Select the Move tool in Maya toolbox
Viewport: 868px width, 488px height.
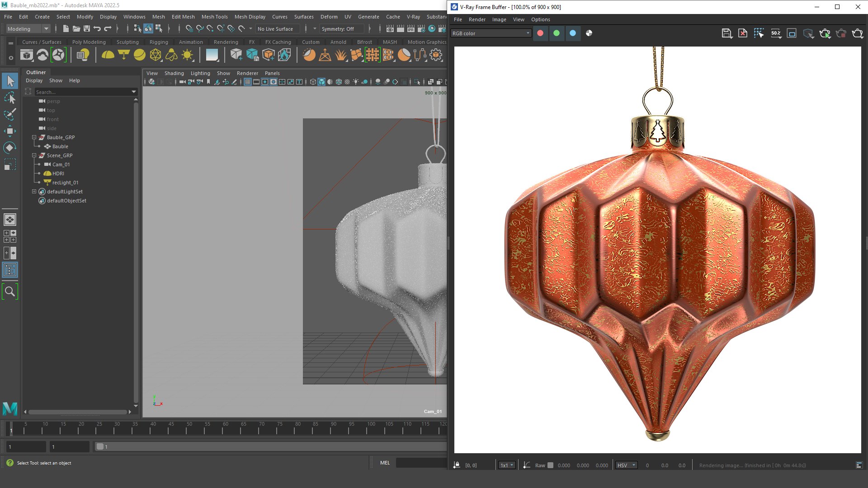(10, 131)
